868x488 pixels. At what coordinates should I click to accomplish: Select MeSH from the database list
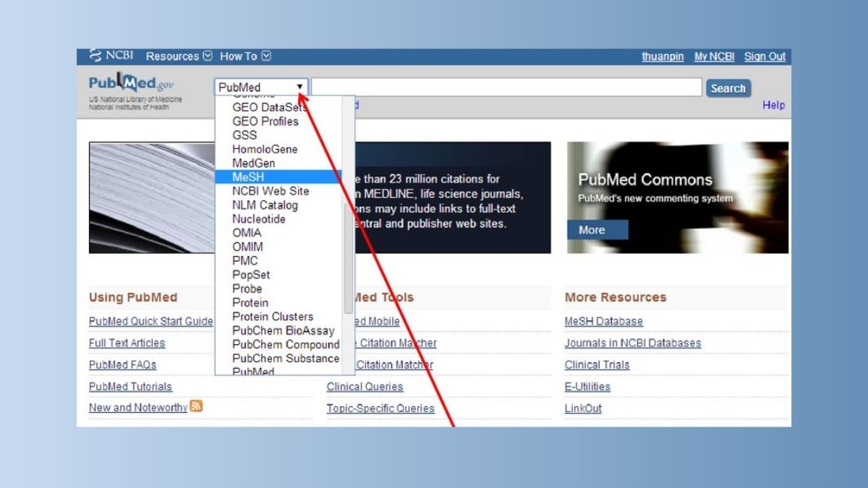278,177
